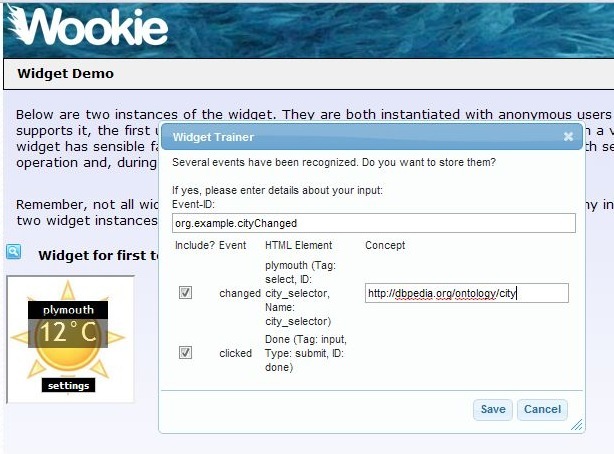Click the Wookie logo in banner
The width and height of the screenshot is (614, 454).
pyautogui.click(x=88, y=27)
